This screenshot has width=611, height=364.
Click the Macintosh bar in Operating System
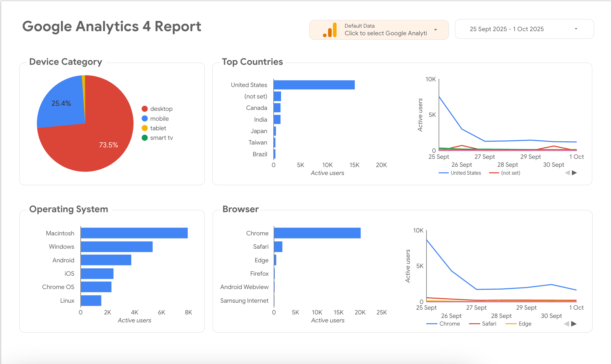click(134, 233)
